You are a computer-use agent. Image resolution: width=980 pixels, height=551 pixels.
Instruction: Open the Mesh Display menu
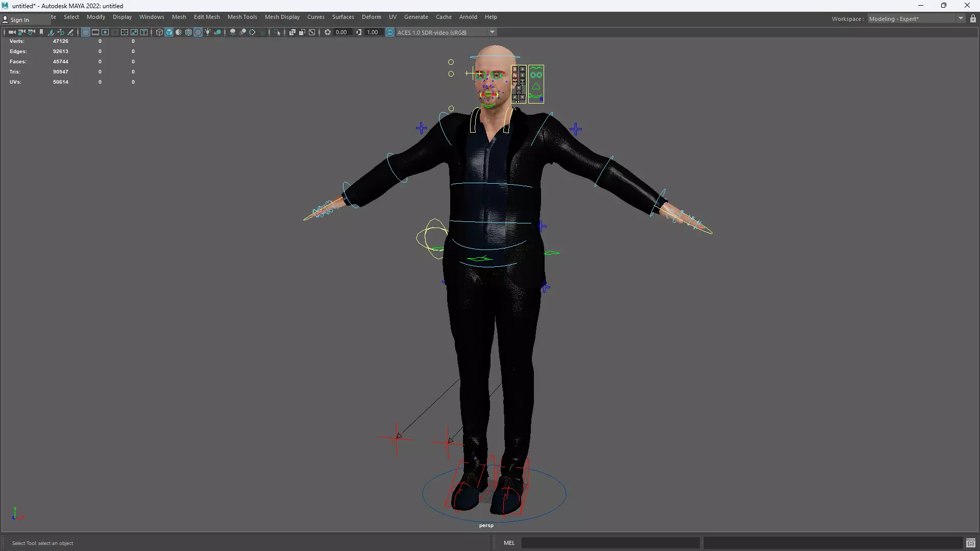coord(282,17)
